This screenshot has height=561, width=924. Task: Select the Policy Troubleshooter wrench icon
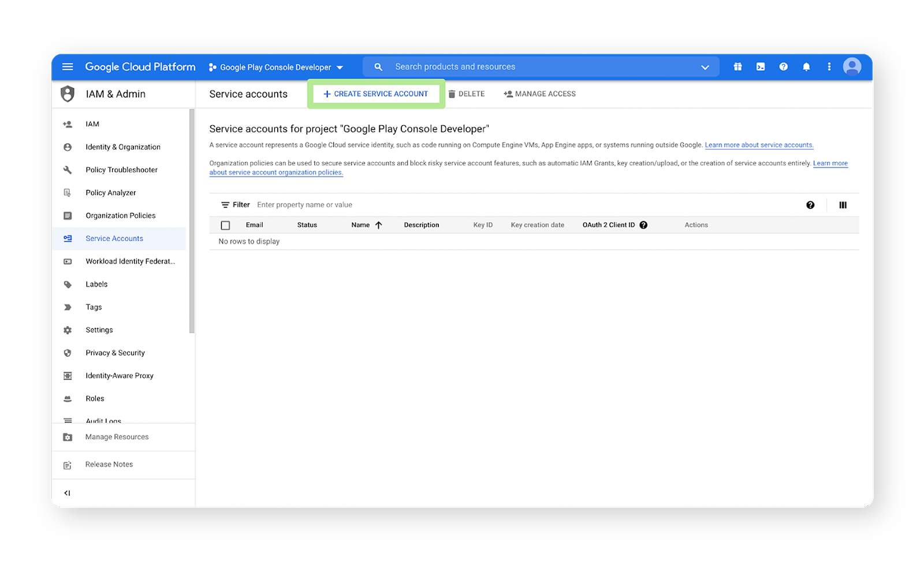[x=68, y=169]
